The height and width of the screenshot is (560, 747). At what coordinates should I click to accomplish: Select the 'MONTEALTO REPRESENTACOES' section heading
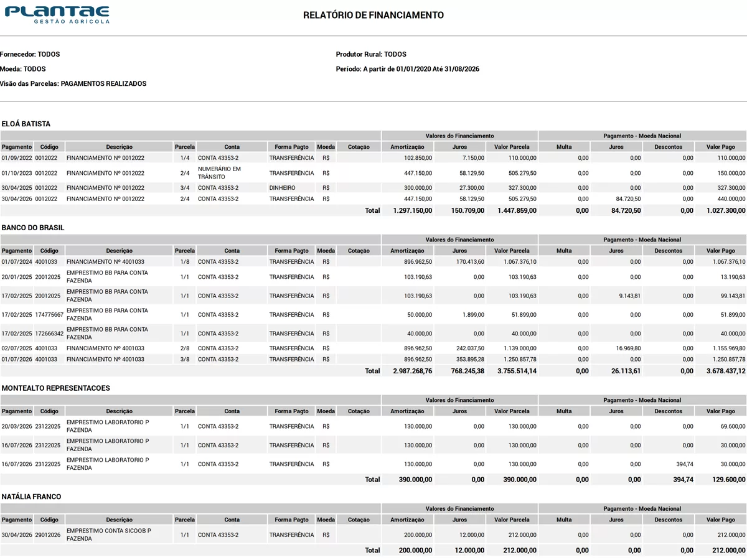(x=56, y=388)
